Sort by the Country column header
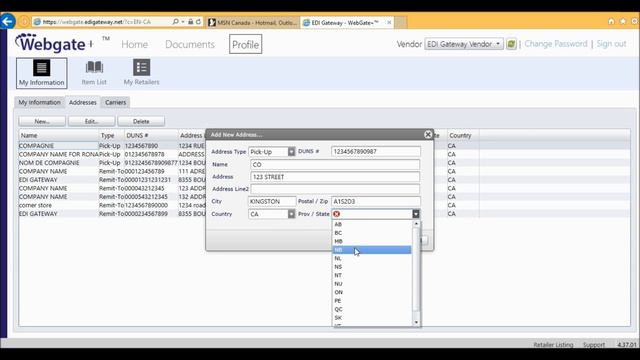 tap(463, 135)
